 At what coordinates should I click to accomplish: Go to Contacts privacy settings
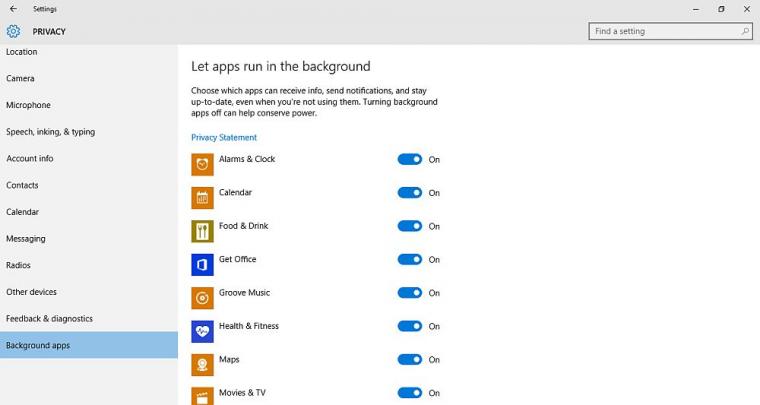[89, 185]
